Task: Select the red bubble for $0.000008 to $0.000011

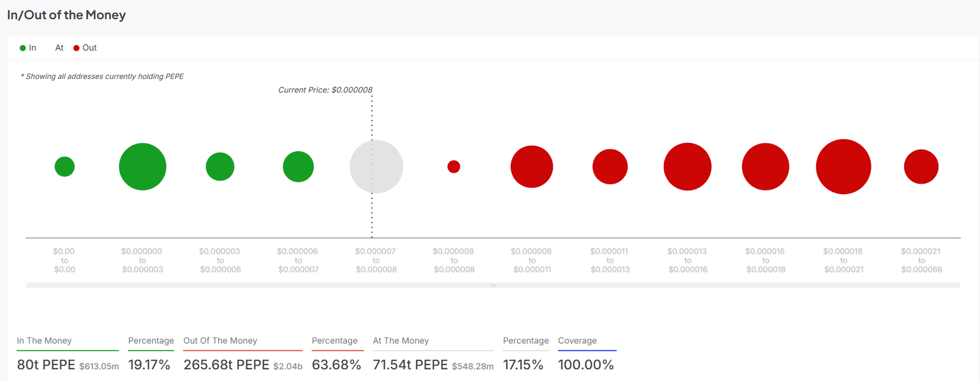Action: (x=532, y=167)
